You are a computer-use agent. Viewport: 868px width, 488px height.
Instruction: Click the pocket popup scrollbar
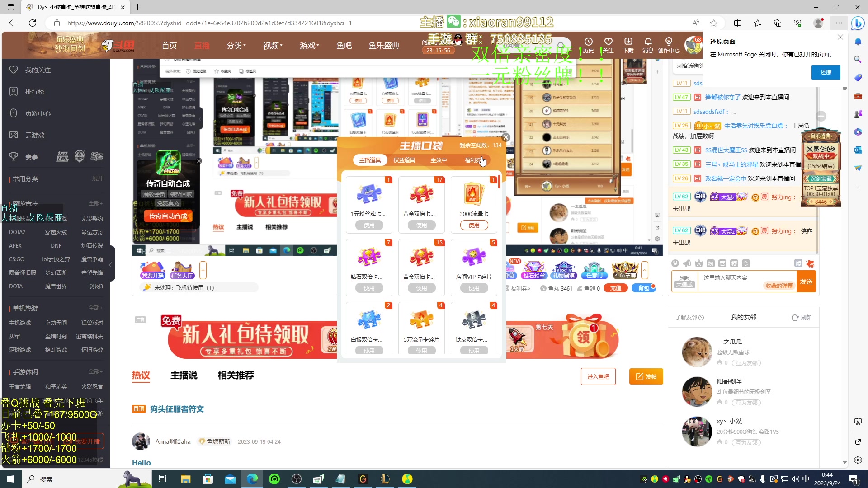[499, 183]
